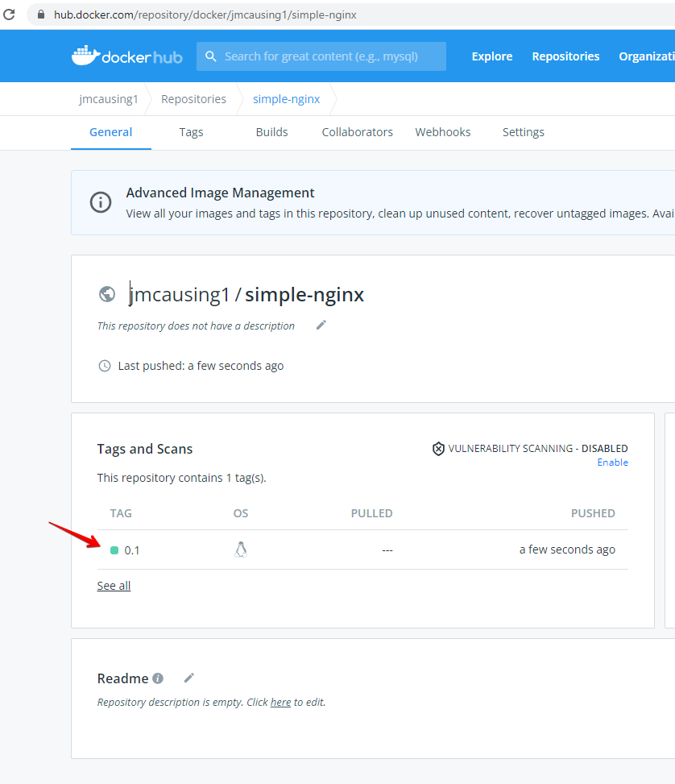Click the tag 0.1 entry
Image resolution: width=675 pixels, height=784 pixels.
pos(132,550)
